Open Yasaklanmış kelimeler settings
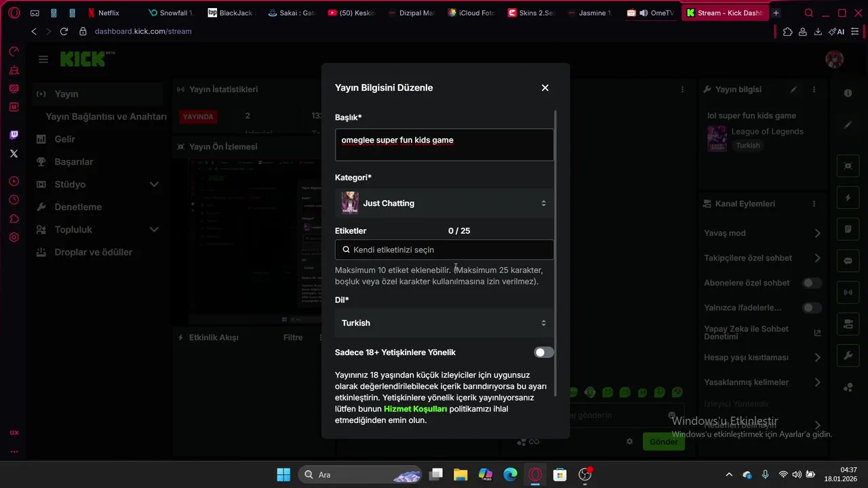 [762, 382]
